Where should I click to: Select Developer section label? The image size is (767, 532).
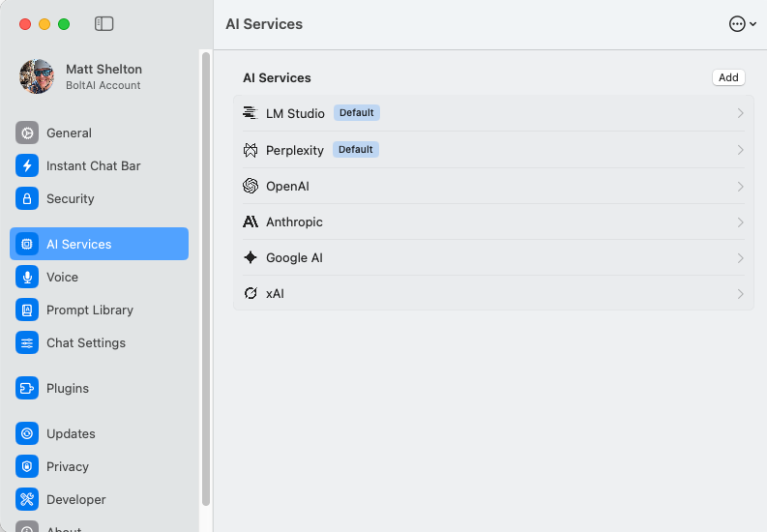pos(75,499)
